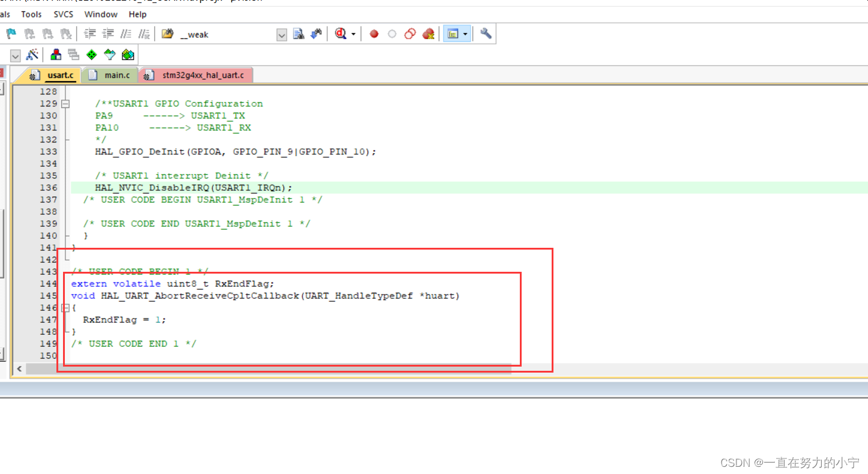Viewport: 868px width, 474px height.
Task: Open the Help menu
Action: point(137,14)
